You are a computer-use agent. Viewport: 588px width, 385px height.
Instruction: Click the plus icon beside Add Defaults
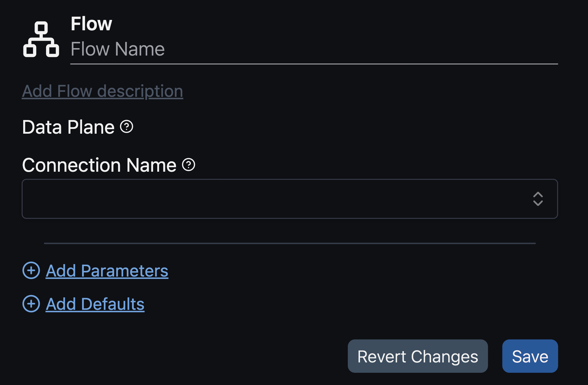tap(31, 304)
